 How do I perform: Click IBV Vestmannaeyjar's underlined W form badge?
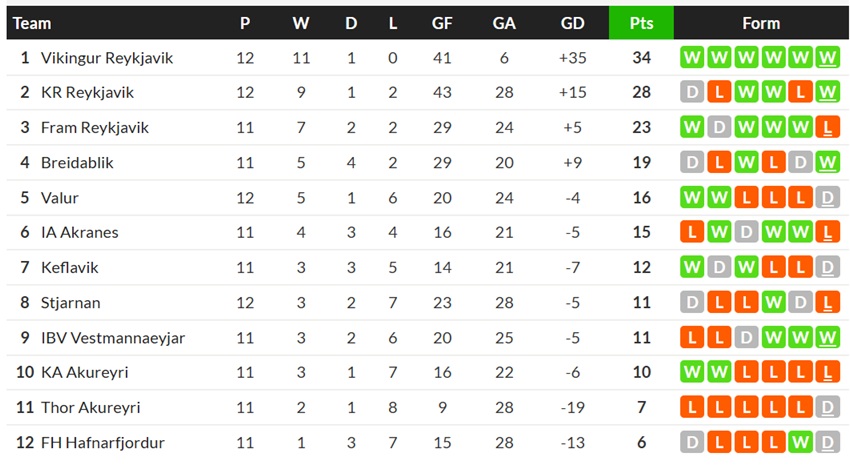pos(827,338)
